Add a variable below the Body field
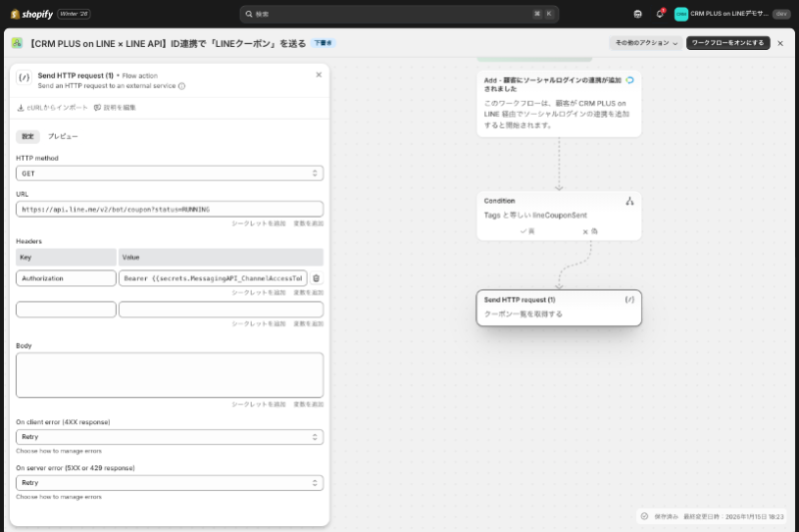 coord(309,404)
